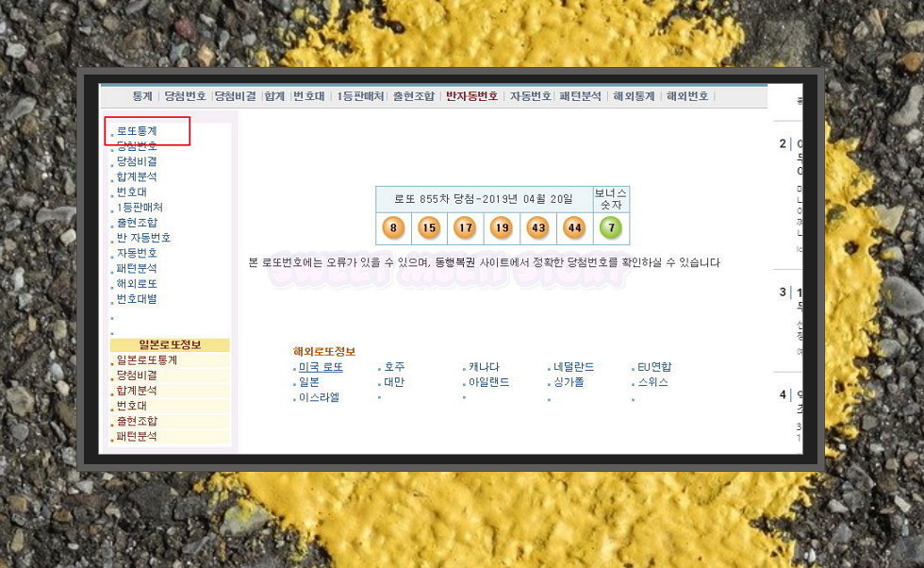
Task: Click the orange lotto ball numbered 44
Action: (x=574, y=227)
